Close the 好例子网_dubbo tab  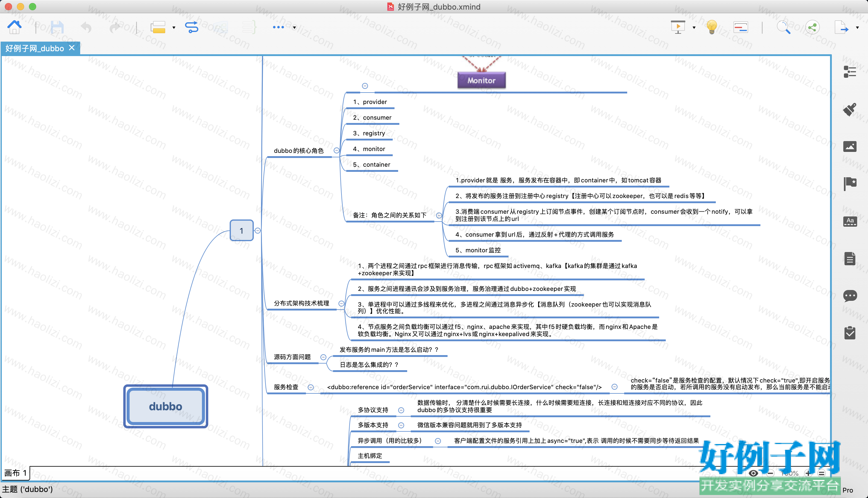[71, 48]
